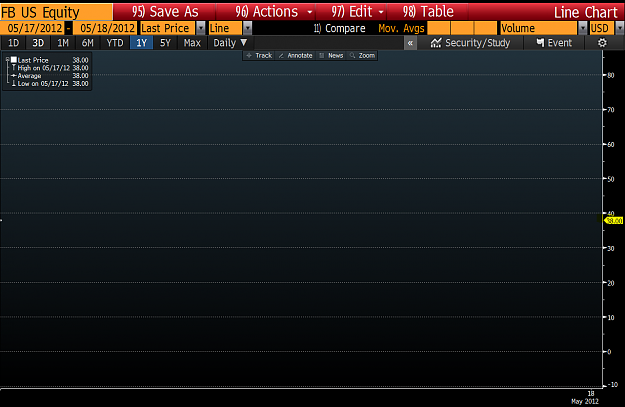Open the Volume study dropdown arrow
This screenshot has height=407, width=625.
coord(582,28)
